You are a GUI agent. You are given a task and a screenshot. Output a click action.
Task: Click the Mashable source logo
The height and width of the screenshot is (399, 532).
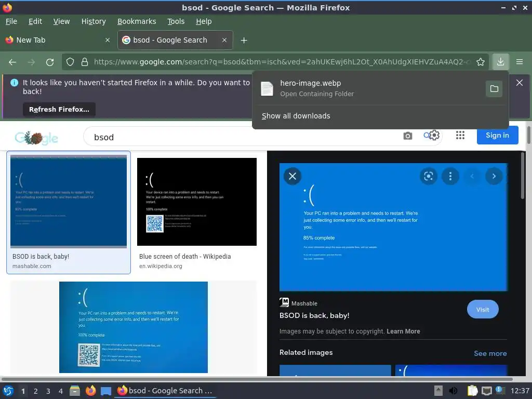[x=284, y=302]
